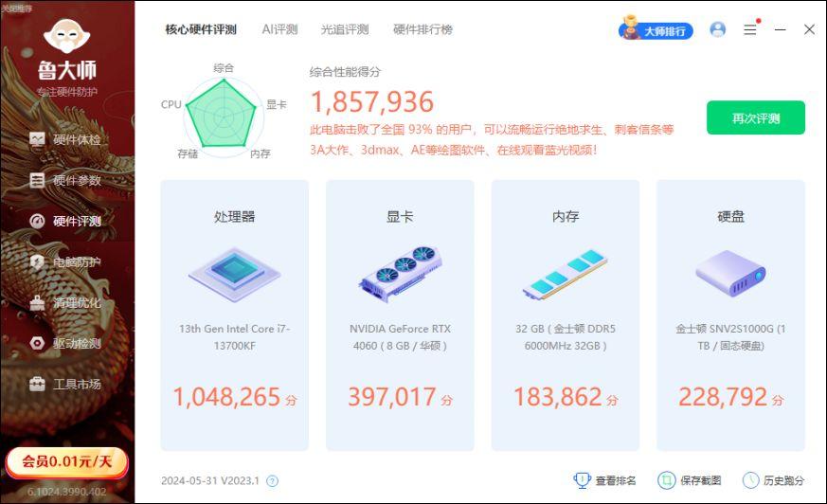Viewport: 827px width, 504px height.
Task: Click the memory stick illustration
Action: (566, 274)
